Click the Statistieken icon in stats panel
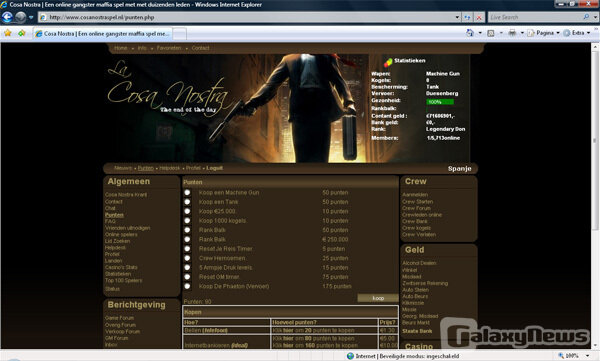Screen dimensions: 600x361 tap(388, 62)
